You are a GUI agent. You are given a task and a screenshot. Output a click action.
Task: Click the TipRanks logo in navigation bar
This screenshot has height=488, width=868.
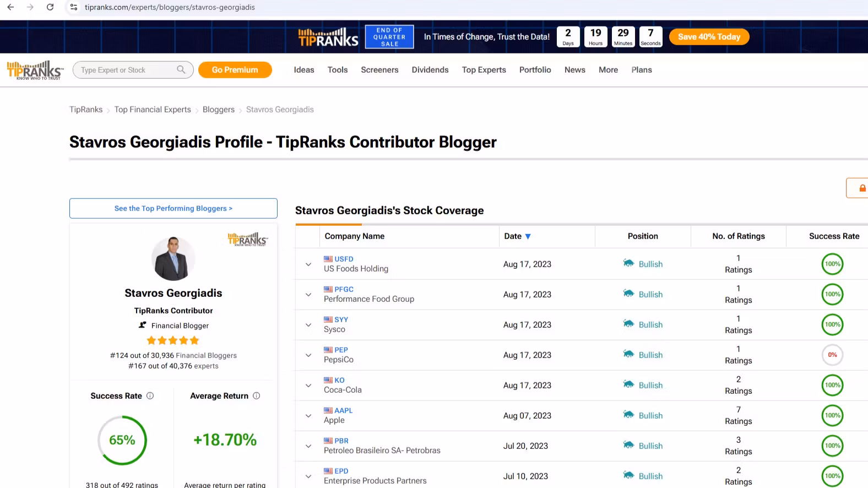point(35,70)
